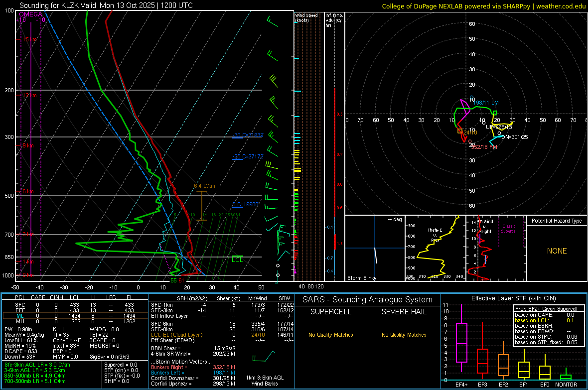Image resolution: width=588 pixels, height=390 pixels.
Task: Select the 6.4 C/km lapse rate annotation
Action: [x=204, y=186]
